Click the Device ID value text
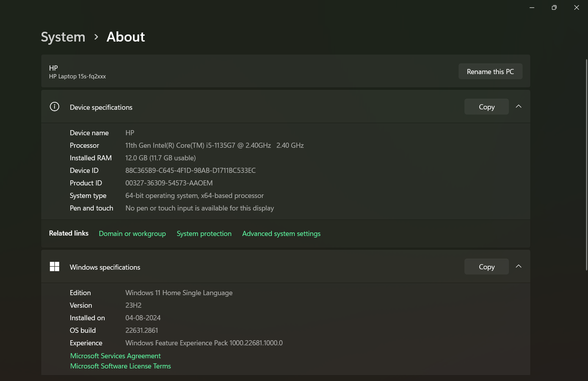The height and width of the screenshot is (381, 588). [x=191, y=171]
